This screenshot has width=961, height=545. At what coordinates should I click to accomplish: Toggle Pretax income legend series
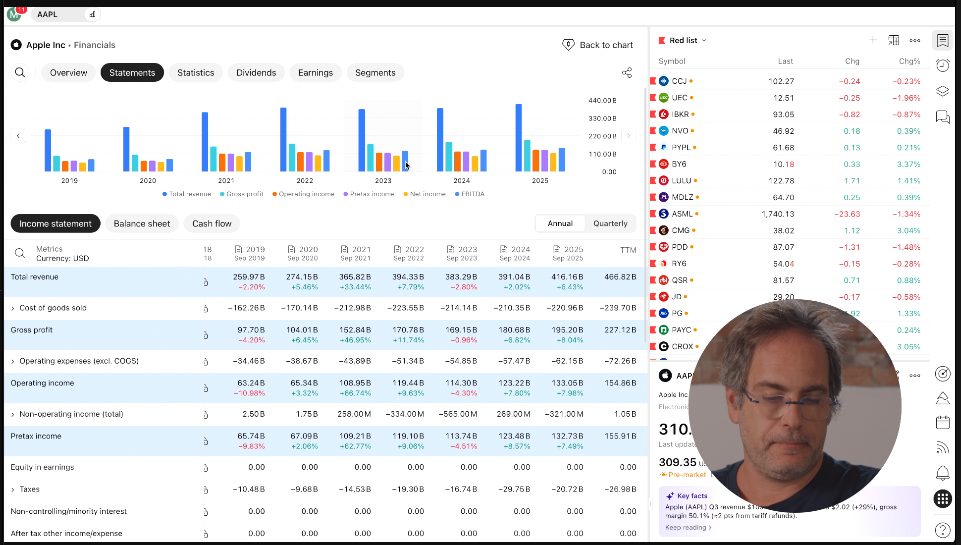click(x=369, y=194)
